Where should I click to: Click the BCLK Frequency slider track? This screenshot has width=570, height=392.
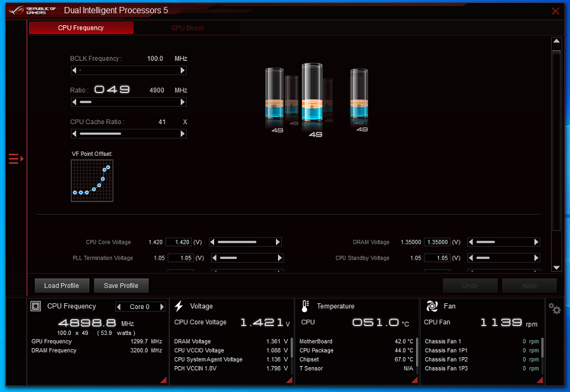pos(129,70)
